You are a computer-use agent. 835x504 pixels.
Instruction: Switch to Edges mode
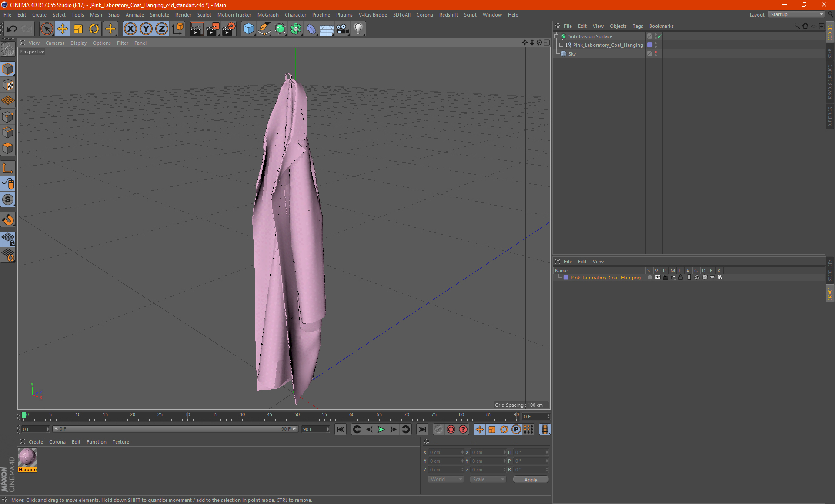click(x=8, y=133)
